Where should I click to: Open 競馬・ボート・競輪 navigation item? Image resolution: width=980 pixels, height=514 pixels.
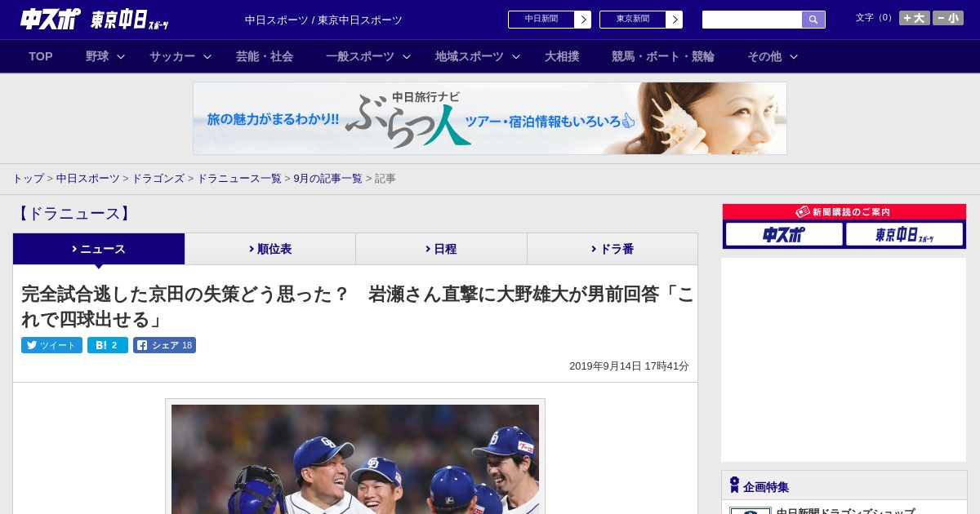663,56
